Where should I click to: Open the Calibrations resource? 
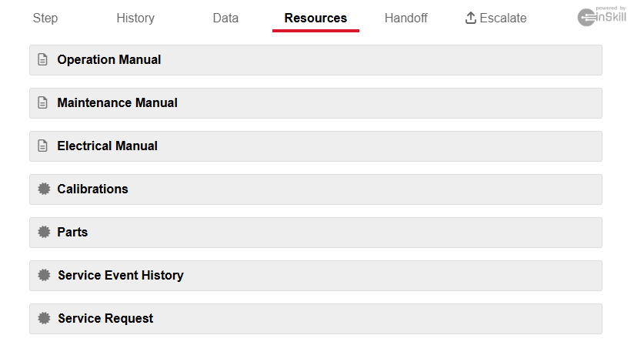[315, 189]
